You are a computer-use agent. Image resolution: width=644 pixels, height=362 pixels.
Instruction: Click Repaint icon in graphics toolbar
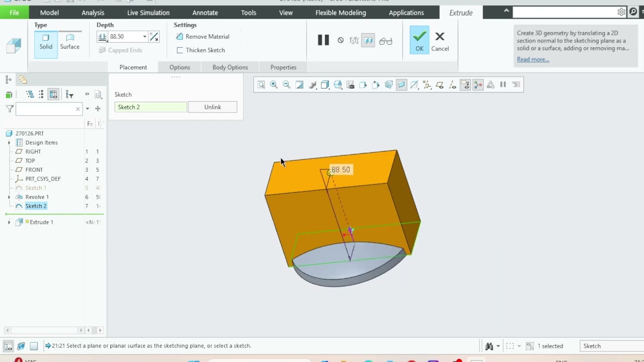[x=299, y=84]
